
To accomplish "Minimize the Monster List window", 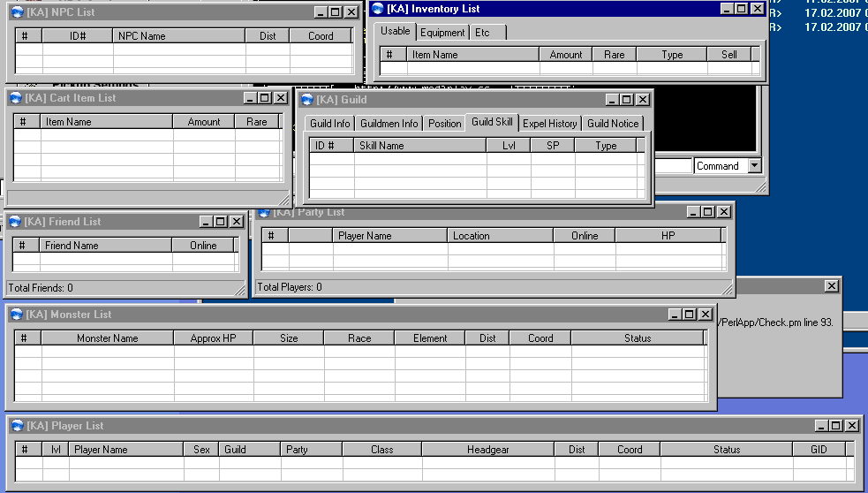I will (675, 315).
